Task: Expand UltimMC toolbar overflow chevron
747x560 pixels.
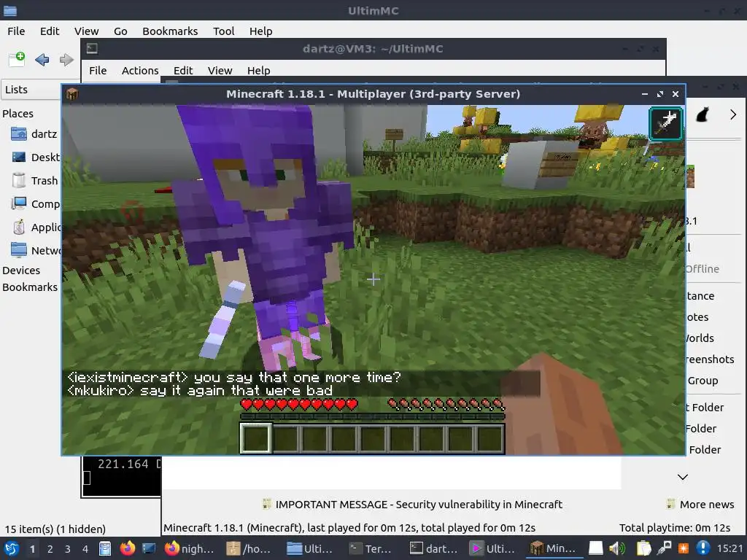Action: tap(733, 114)
